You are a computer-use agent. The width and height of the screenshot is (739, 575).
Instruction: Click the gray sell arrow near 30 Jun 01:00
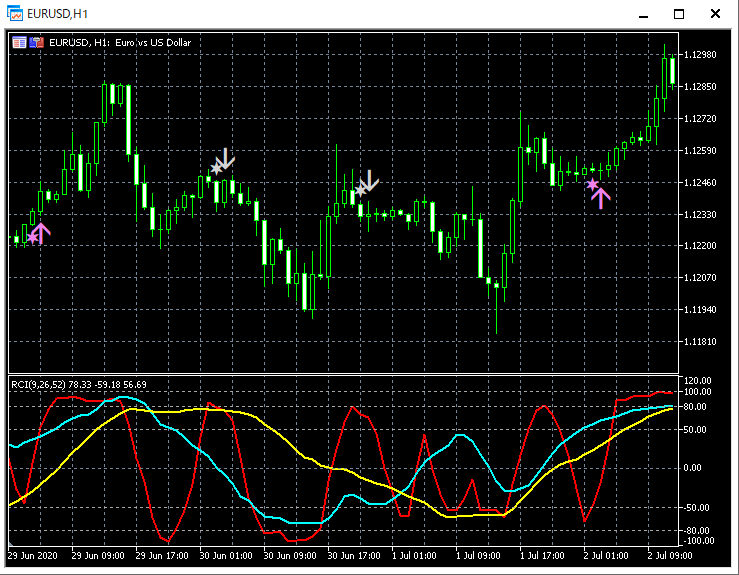pos(226,159)
